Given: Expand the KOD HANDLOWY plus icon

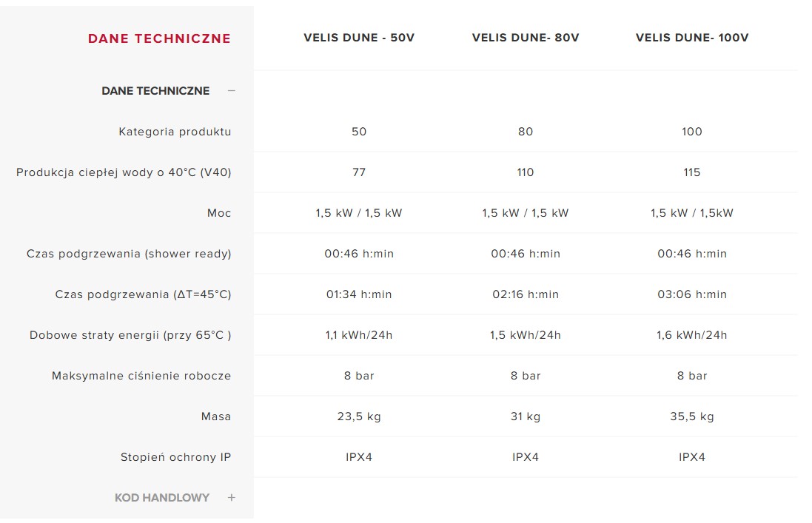Looking at the screenshot, I should click(x=232, y=498).
